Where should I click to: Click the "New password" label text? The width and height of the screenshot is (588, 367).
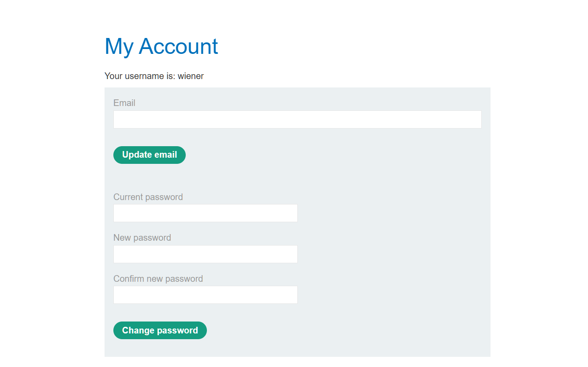[x=142, y=238]
